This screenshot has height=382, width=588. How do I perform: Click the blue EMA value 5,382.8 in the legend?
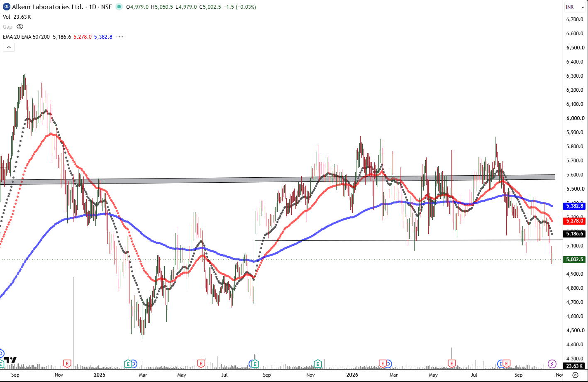(103, 37)
